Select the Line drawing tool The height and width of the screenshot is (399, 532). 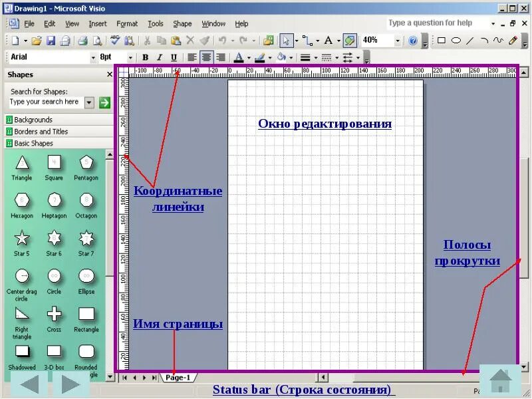tap(470, 41)
